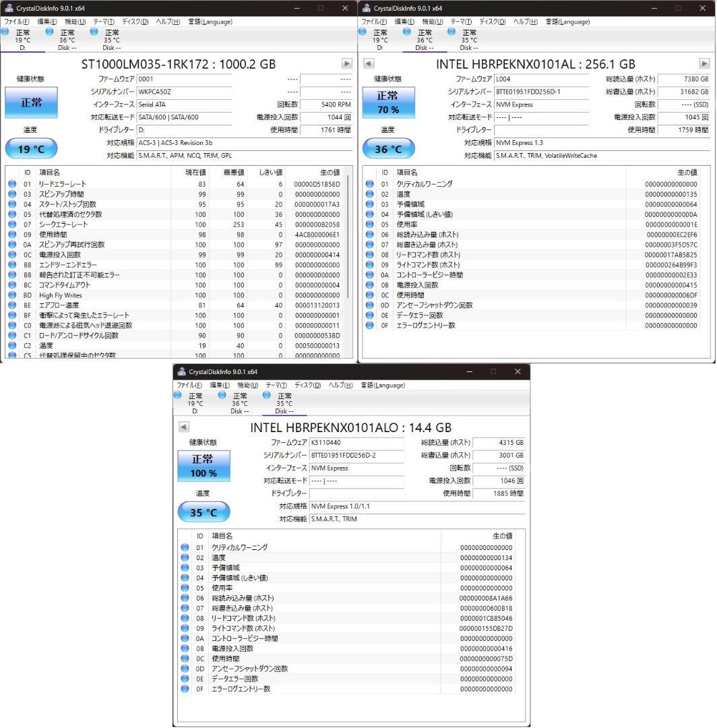This screenshot has width=717, height=728.
Task: Select the D: drive in the disk selector bar
Action: tap(22, 37)
